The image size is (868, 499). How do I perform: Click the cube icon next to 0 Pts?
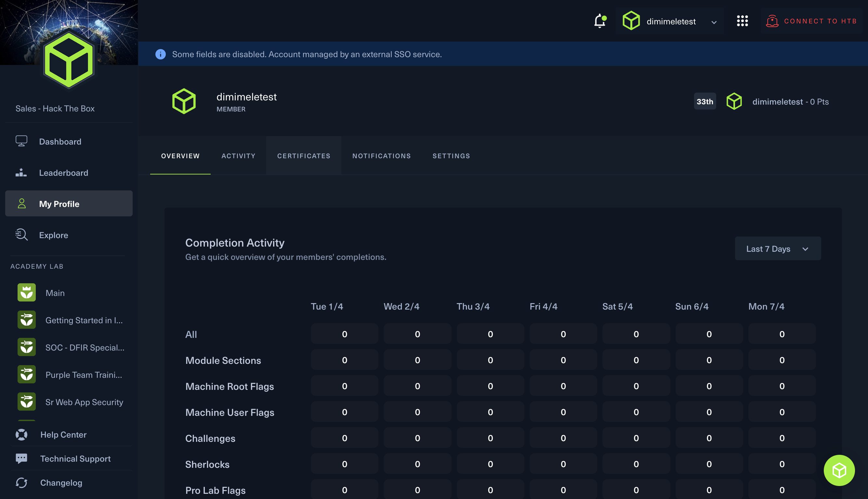[x=734, y=101]
